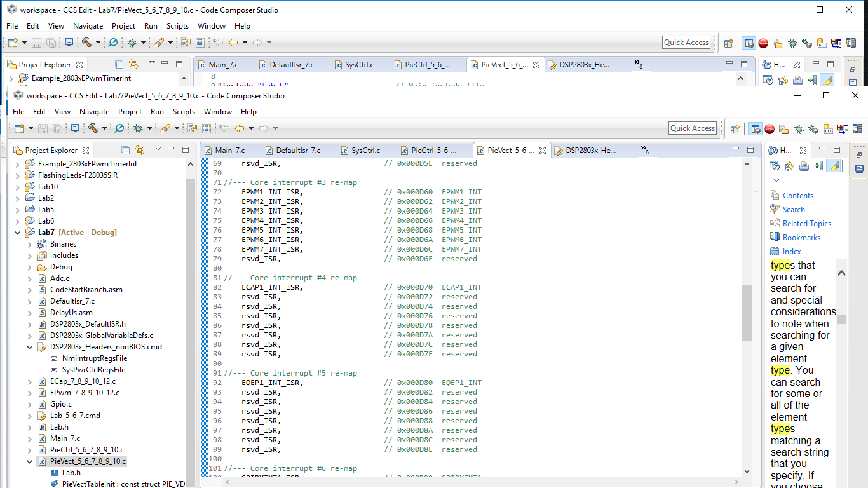The width and height of the screenshot is (868, 488).
Task: Click the Build hammer icon in front window
Action: [x=93, y=128]
